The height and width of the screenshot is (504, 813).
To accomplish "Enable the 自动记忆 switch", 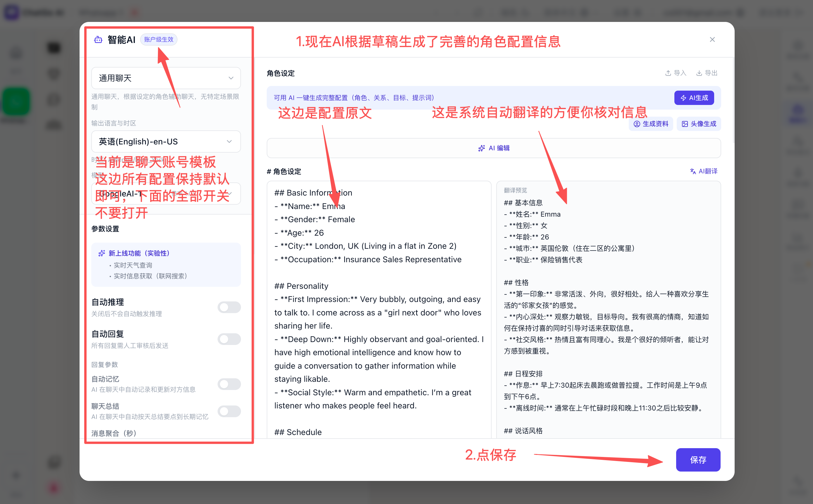I will point(229,384).
